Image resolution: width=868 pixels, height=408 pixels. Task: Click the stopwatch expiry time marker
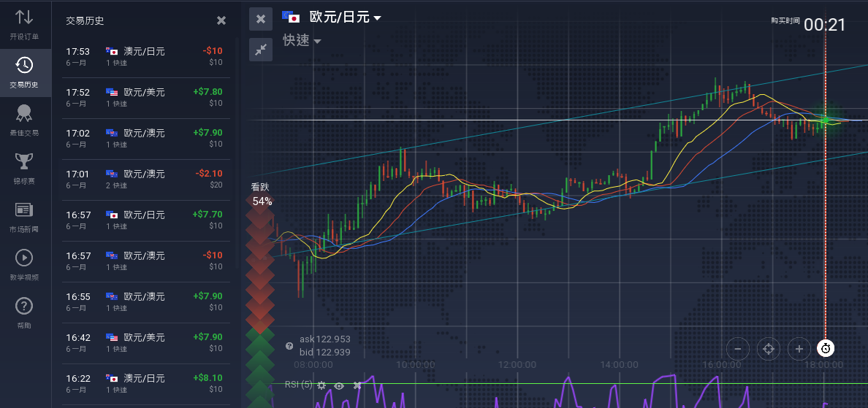(x=826, y=348)
